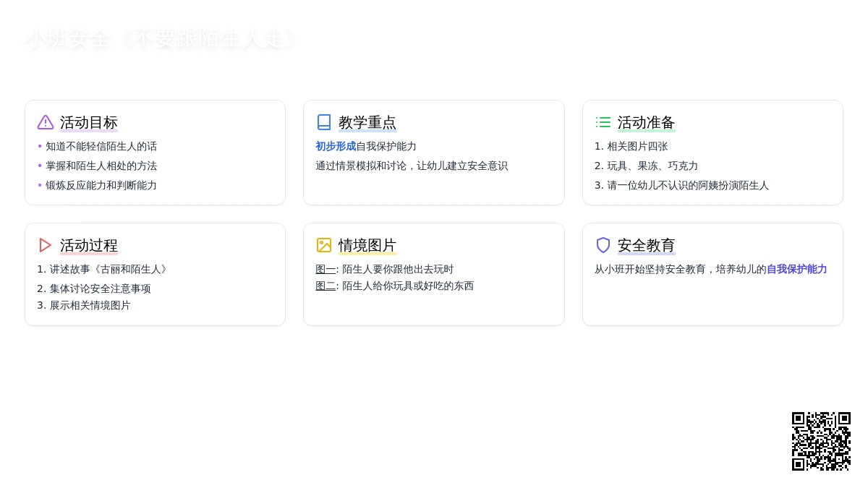Click list item 玩具、果冻、巧克力
The height and width of the screenshot is (488, 868).
(652, 166)
